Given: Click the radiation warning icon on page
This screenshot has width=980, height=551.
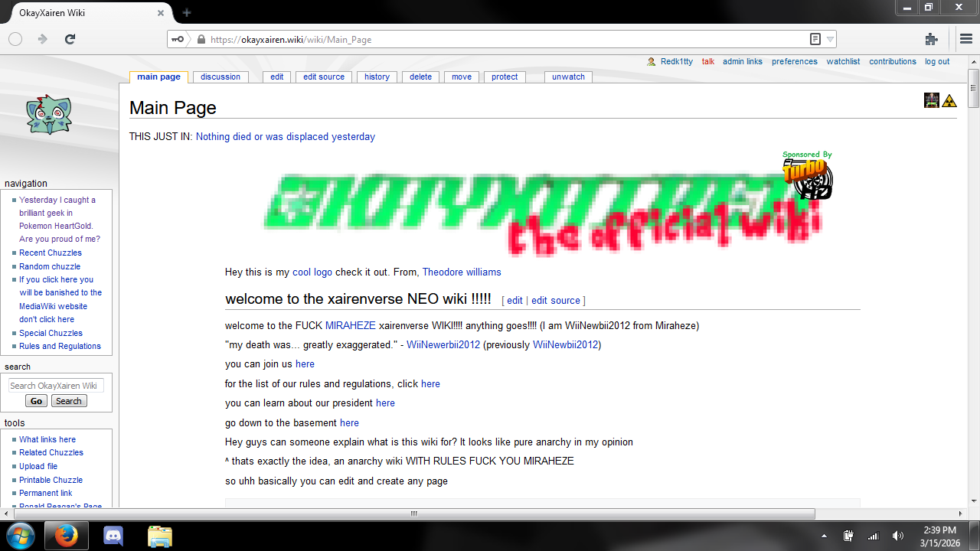Looking at the screenshot, I should click(x=949, y=100).
